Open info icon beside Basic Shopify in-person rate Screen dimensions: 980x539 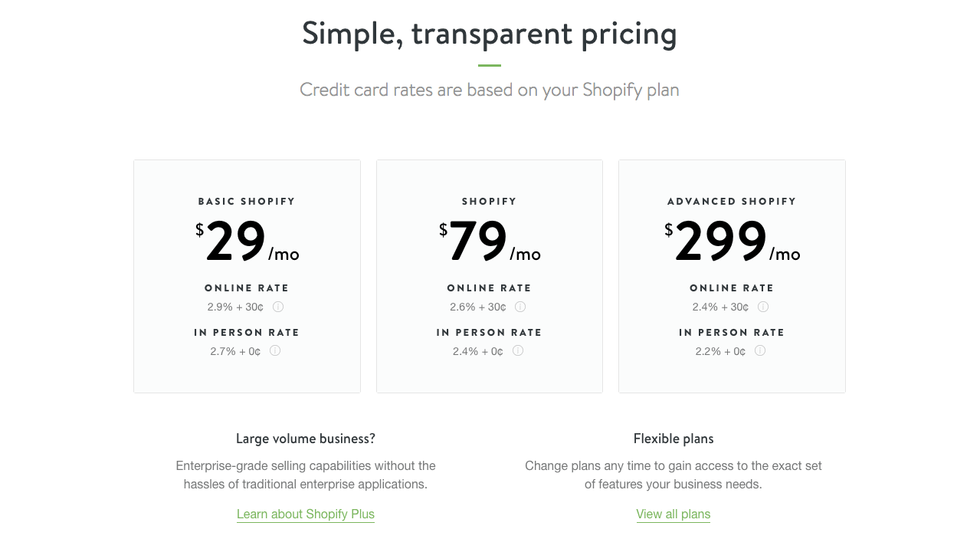pyautogui.click(x=275, y=350)
